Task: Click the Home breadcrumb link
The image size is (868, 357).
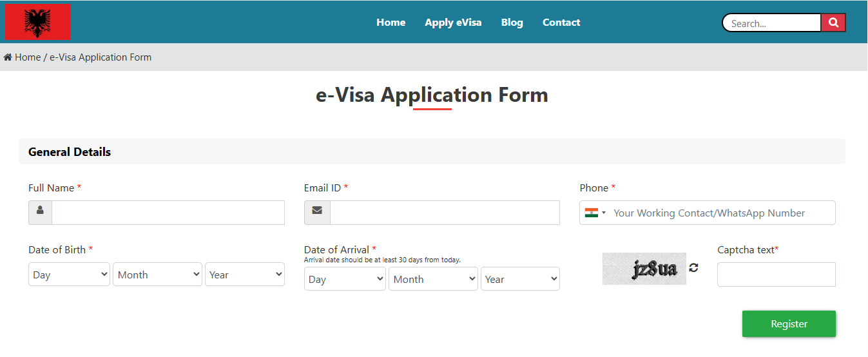Action: point(28,57)
